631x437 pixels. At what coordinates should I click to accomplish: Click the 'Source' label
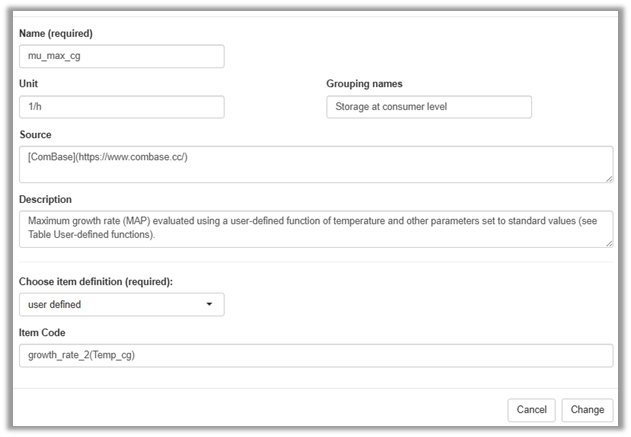35,135
